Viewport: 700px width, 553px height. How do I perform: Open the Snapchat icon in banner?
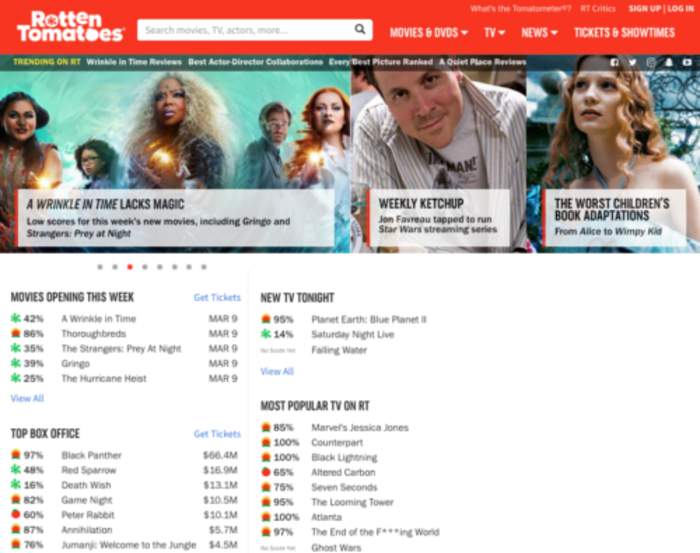(x=669, y=62)
